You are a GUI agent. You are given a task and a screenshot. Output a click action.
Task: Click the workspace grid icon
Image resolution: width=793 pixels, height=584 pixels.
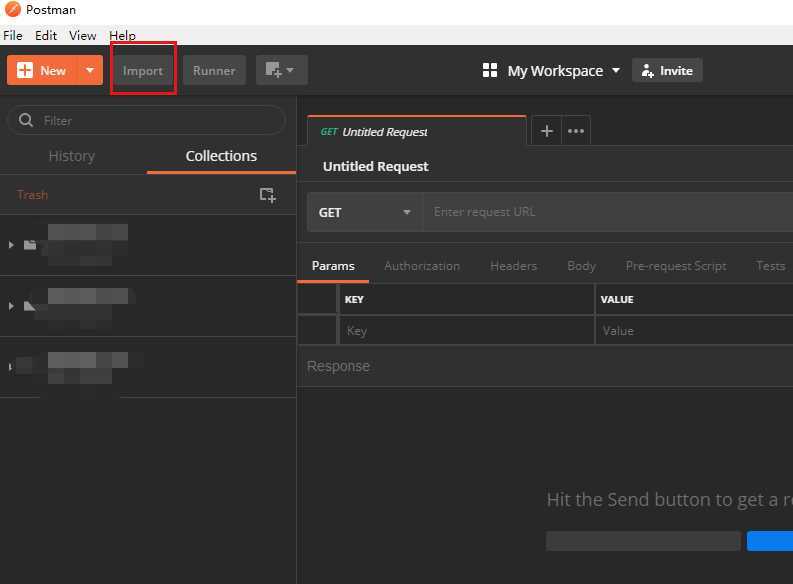click(x=490, y=70)
